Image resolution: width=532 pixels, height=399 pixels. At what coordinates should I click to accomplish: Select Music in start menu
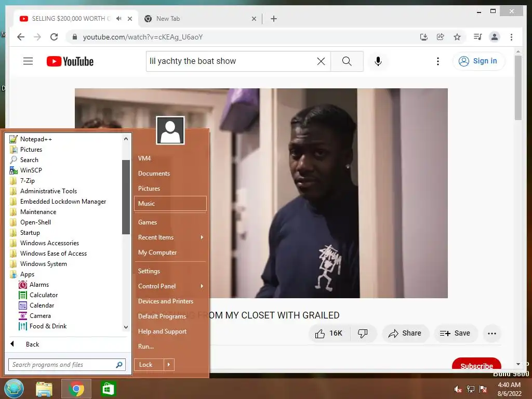170,204
